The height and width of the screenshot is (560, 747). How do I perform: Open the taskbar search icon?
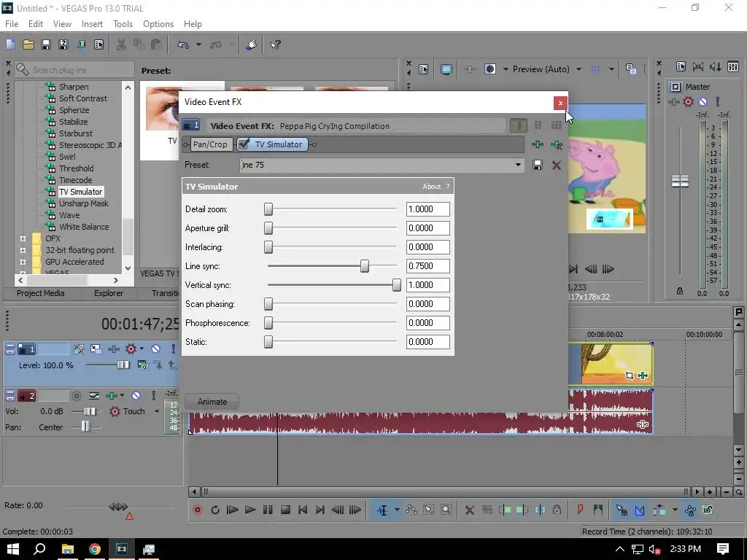point(39,549)
